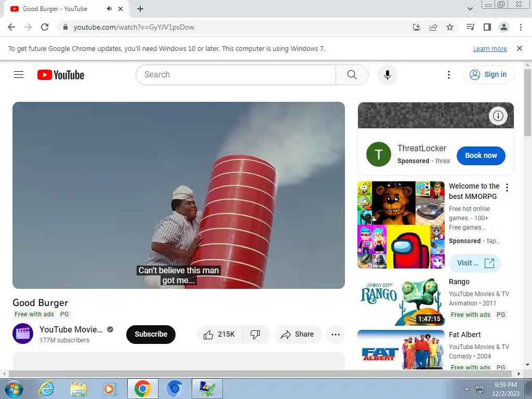Click the Fat Albert title
This screenshot has height=399, width=532.
[x=464, y=335]
